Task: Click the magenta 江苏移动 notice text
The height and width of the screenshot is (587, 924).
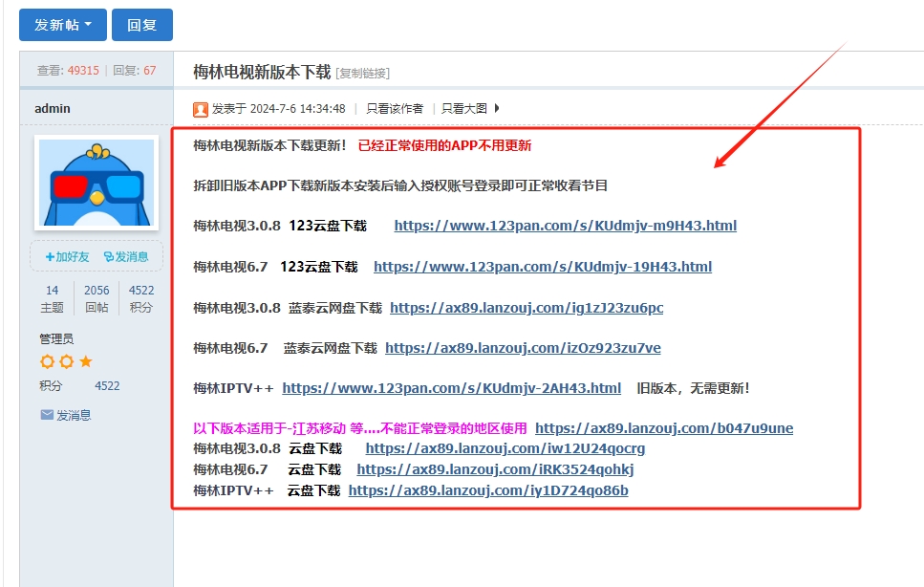Action: (360, 428)
